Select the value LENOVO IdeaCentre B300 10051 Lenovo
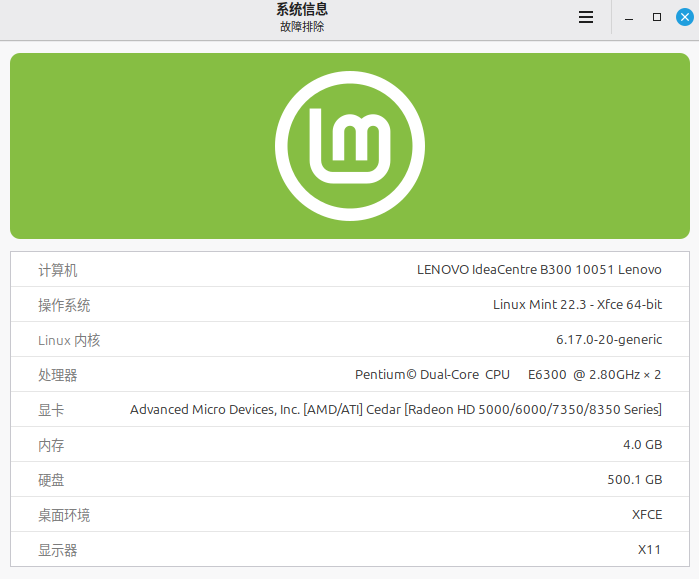The height and width of the screenshot is (579, 699). [539, 270]
